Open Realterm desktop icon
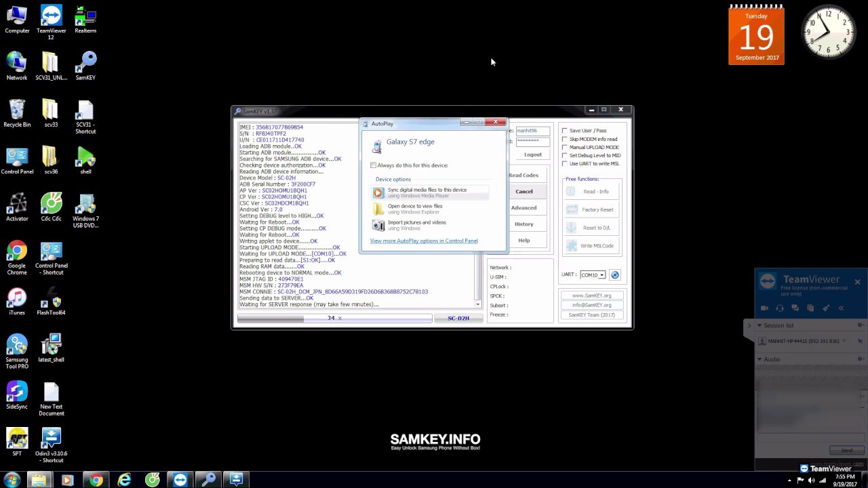The height and width of the screenshot is (488, 868). click(85, 20)
